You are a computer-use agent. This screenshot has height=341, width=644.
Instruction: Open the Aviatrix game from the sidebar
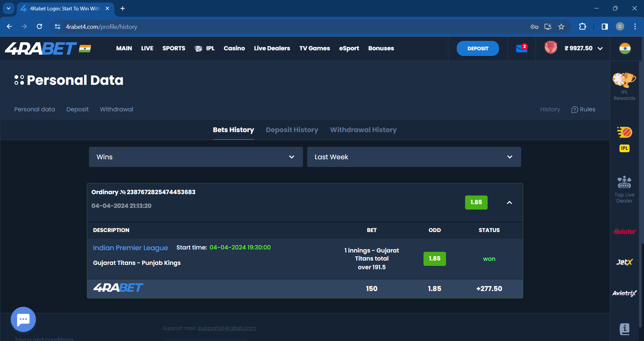click(624, 293)
